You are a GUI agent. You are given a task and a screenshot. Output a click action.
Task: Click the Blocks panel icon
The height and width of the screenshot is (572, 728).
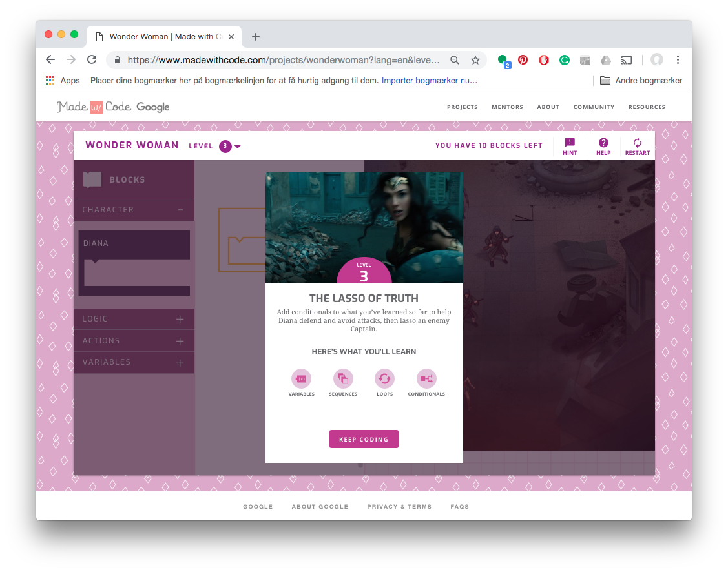[x=92, y=179]
